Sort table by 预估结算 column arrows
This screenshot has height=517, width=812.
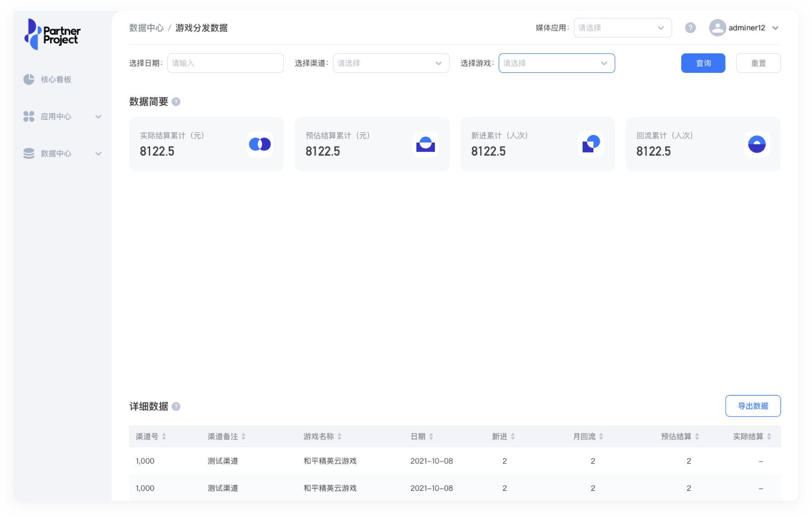[x=697, y=436]
